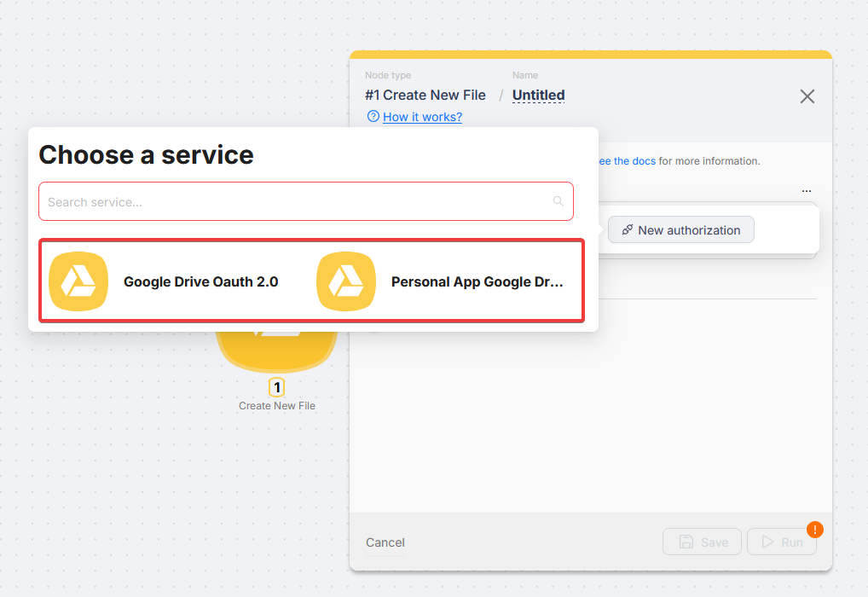This screenshot has height=597, width=868.
Task: Open the three-dot options menu
Action: click(807, 191)
